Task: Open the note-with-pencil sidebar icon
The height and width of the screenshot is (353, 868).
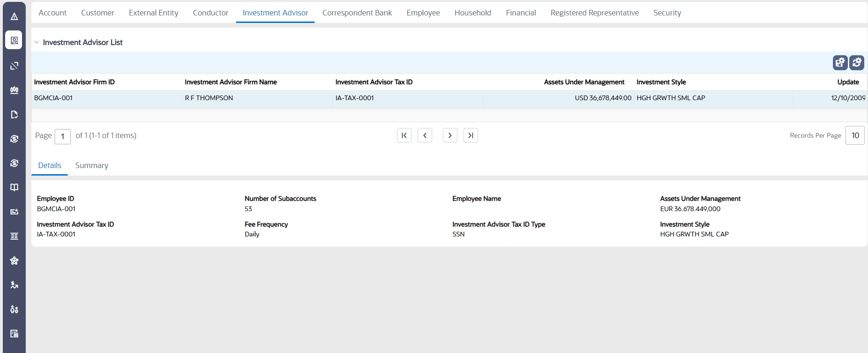Action: point(14,212)
